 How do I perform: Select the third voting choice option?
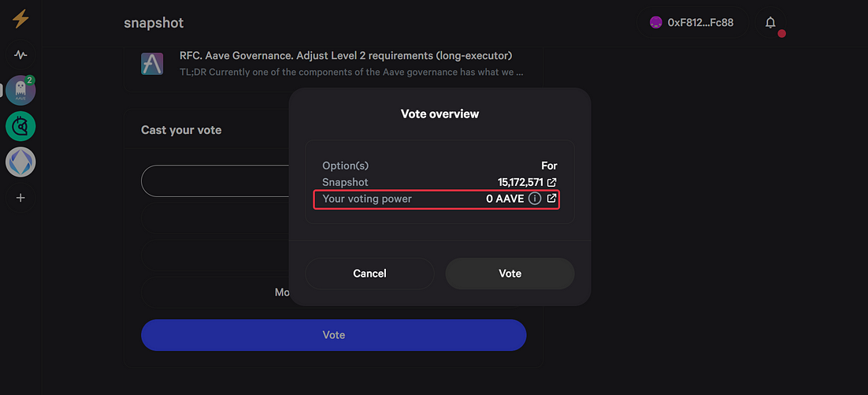[x=215, y=255]
